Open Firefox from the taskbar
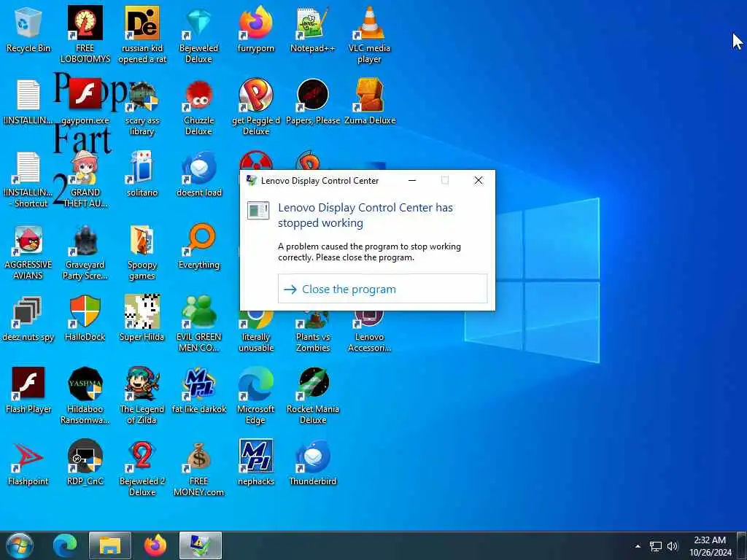 click(x=155, y=545)
